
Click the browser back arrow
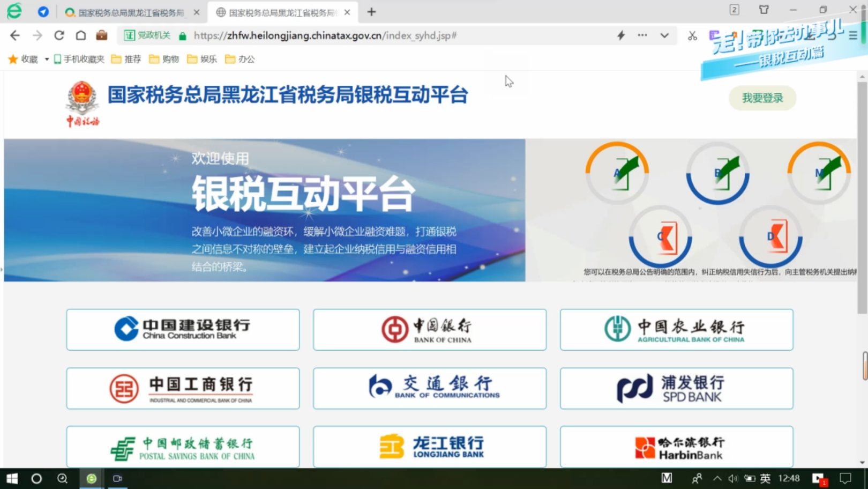click(x=15, y=35)
